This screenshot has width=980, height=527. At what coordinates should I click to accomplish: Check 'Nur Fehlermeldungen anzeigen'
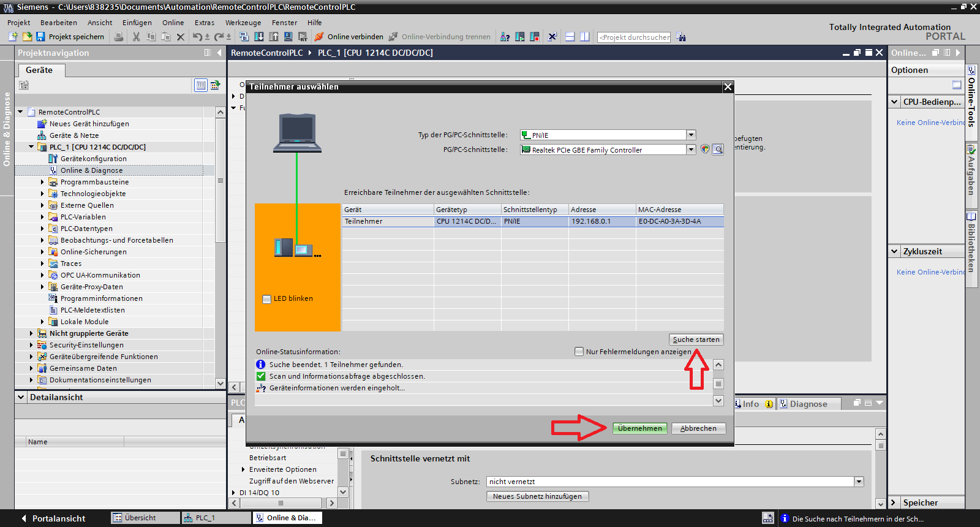[579, 352]
